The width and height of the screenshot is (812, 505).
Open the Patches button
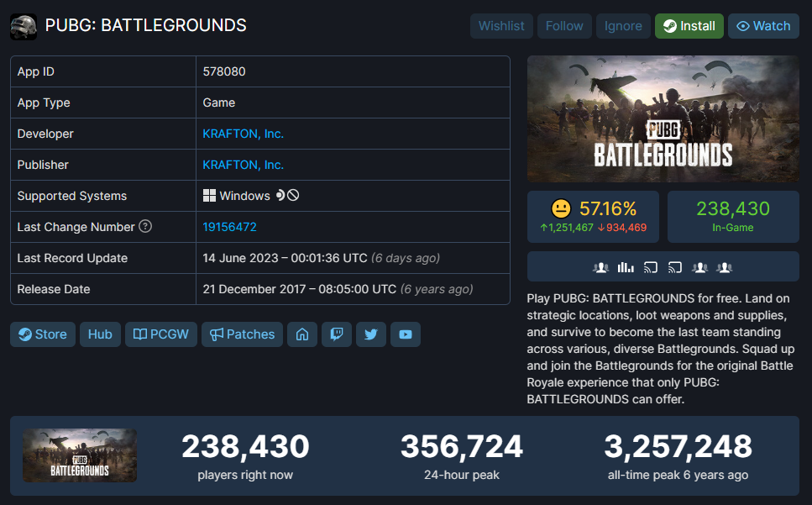[242, 334]
